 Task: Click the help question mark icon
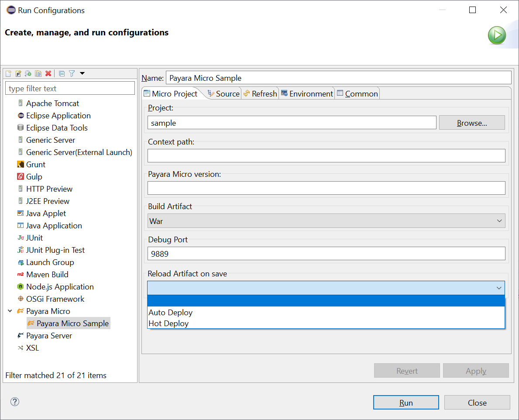pyautogui.click(x=14, y=401)
